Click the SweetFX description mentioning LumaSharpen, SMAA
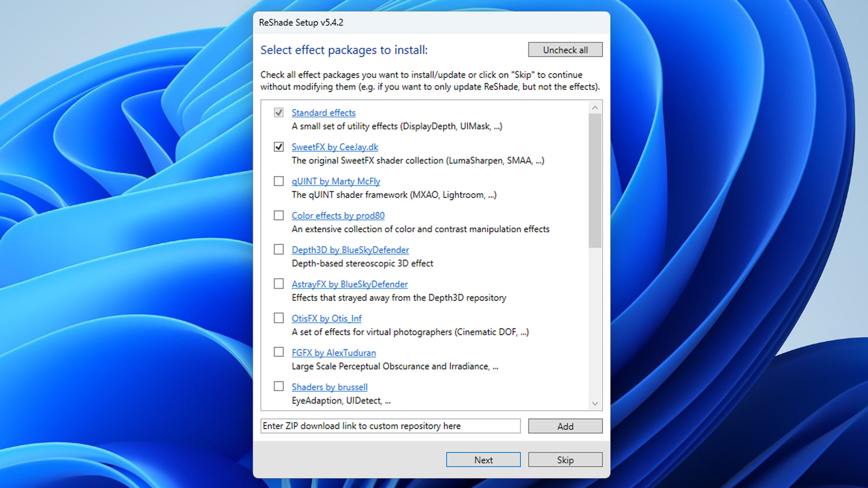 click(418, 161)
